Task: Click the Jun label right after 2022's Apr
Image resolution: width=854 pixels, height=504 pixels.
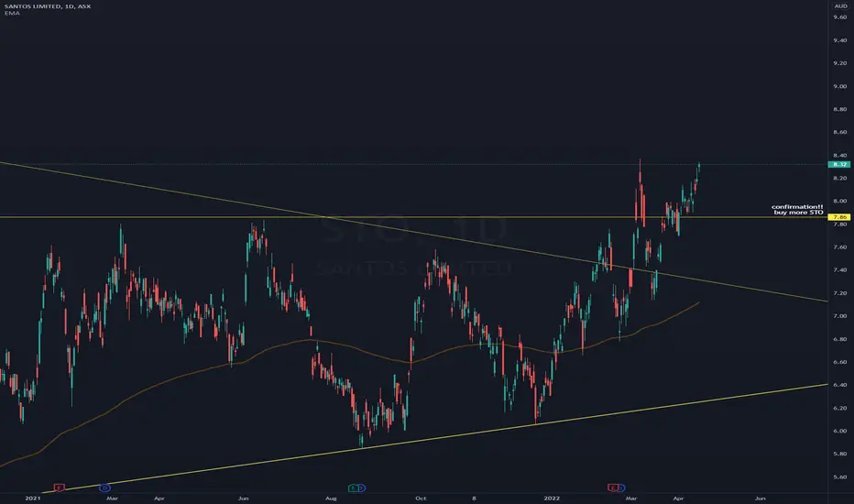Action: pyautogui.click(x=760, y=498)
